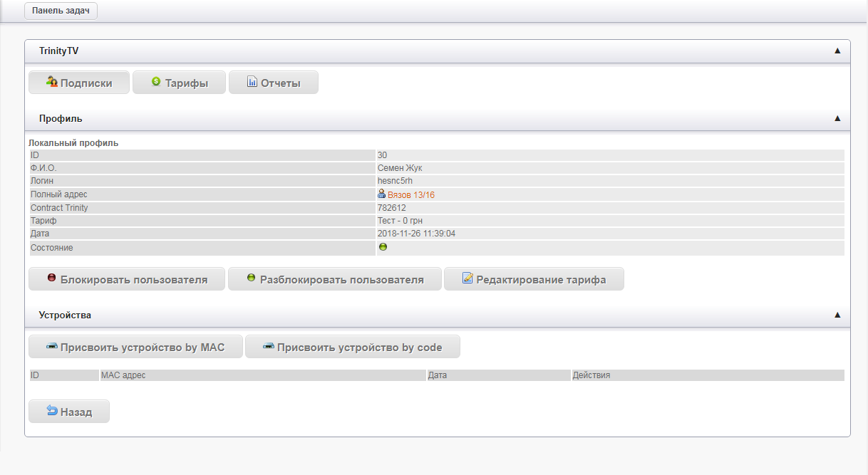
Task: Collapse the Профиль section
Action: click(x=837, y=118)
